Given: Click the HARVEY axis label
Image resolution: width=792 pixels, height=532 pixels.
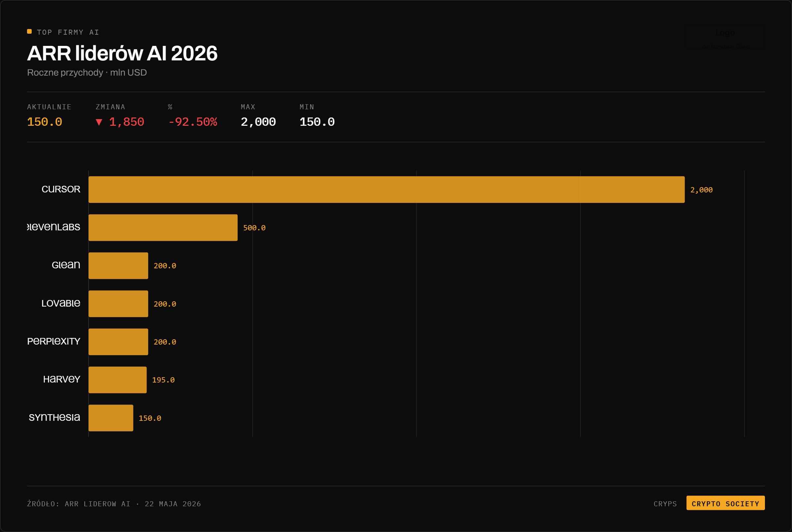Looking at the screenshot, I should [x=62, y=379].
